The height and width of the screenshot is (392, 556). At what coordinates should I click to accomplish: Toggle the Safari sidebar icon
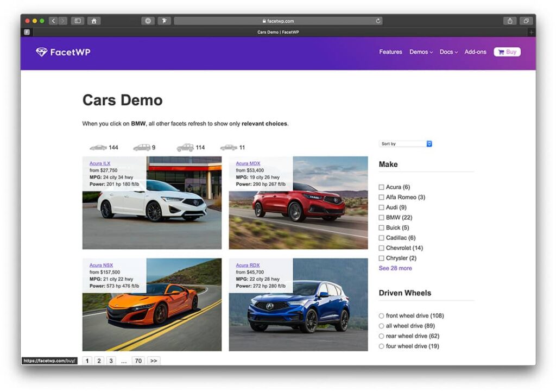pos(78,21)
